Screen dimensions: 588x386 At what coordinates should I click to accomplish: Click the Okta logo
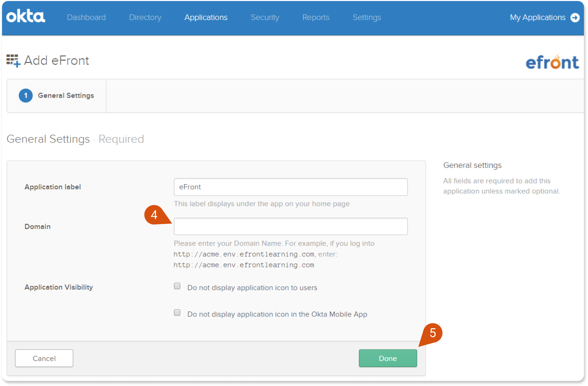(x=26, y=16)
